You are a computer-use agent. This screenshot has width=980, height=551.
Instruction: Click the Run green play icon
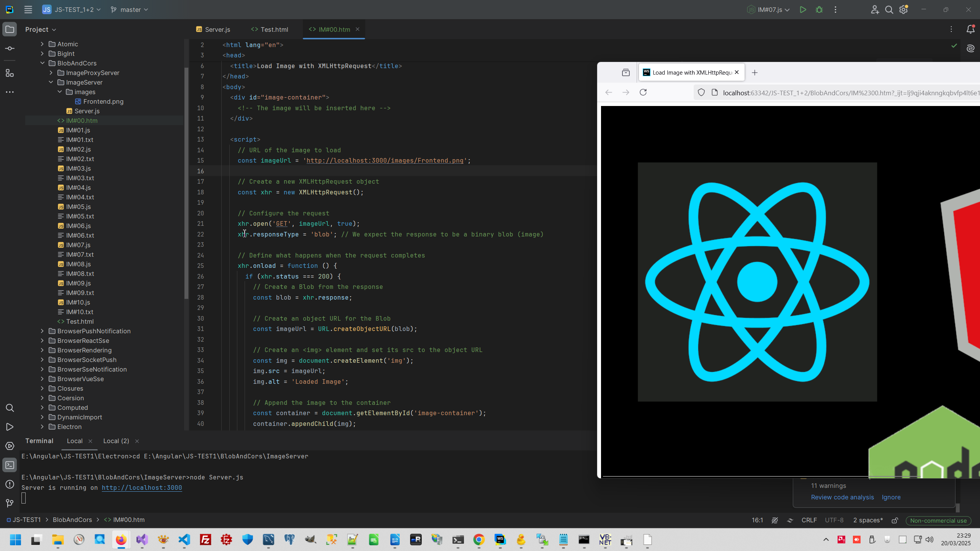point(803,10)
